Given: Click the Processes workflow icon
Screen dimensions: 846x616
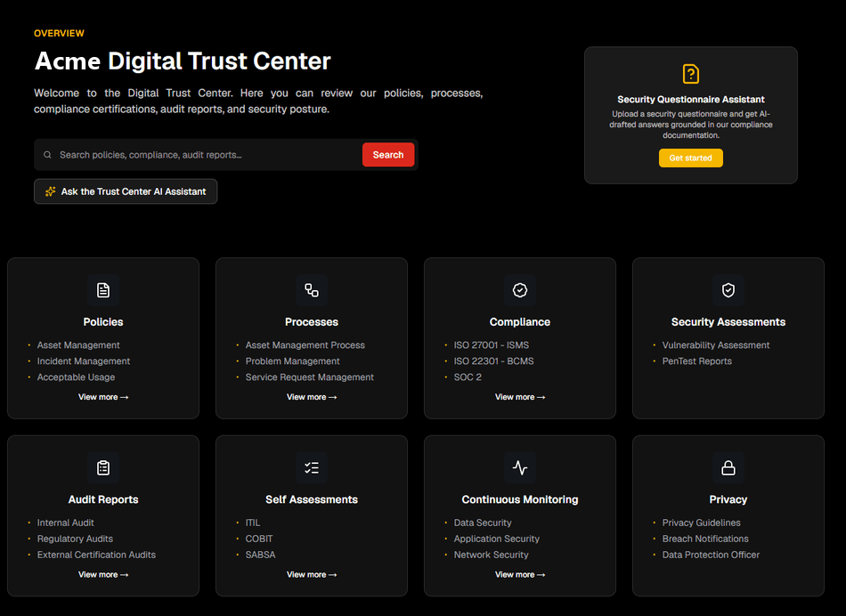Looking at the screenshot, I should 312,290.
